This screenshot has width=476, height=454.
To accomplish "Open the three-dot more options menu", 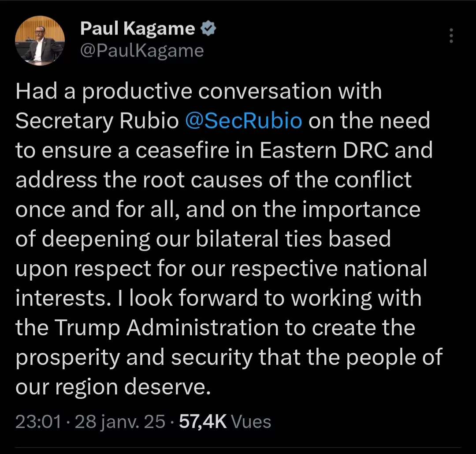I will click(x=451, y=36).
